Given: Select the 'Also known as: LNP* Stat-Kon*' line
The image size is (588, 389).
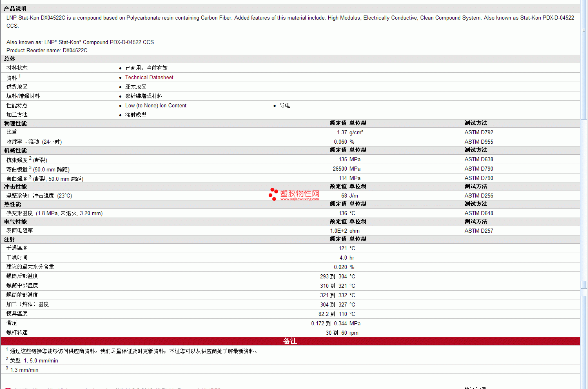Looking at the screenshot, I should coord(80,42).
